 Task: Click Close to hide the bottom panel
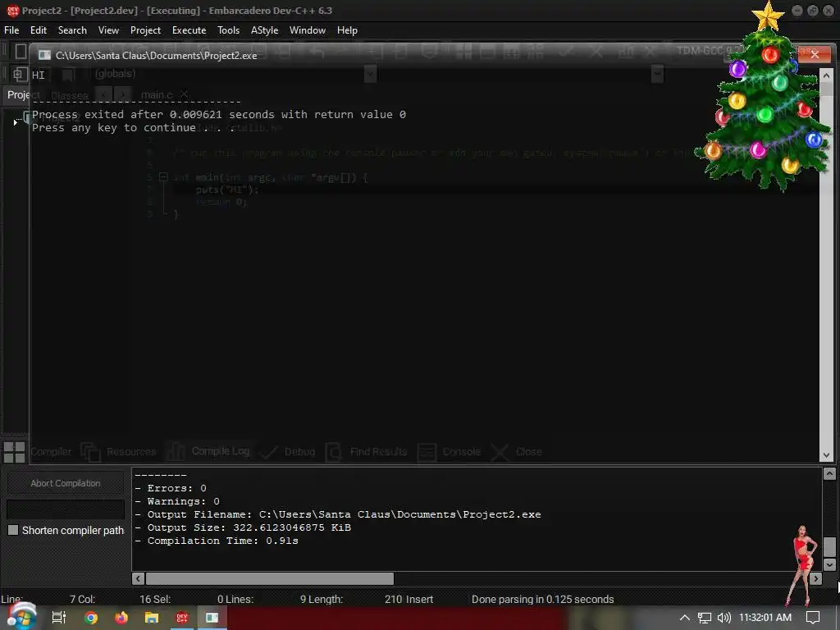coord(517,452)
